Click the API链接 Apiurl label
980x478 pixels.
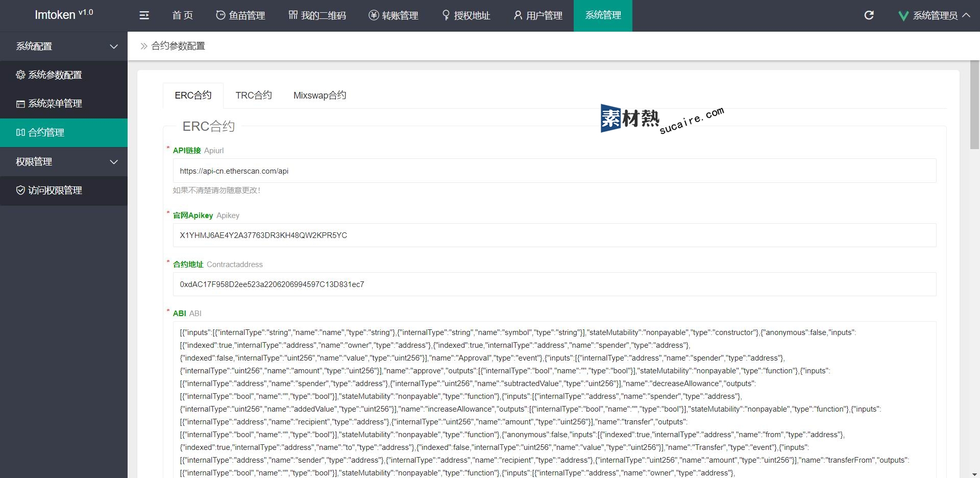pos(198,151)
